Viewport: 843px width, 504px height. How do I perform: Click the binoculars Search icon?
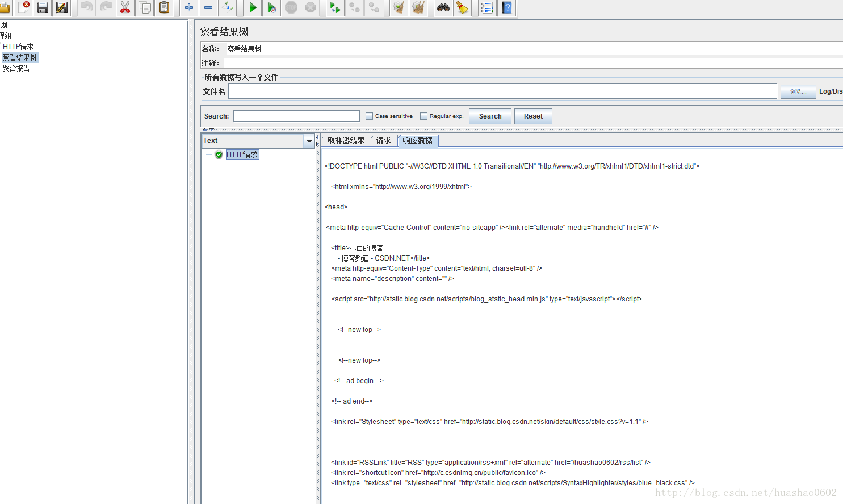point(443,7)
